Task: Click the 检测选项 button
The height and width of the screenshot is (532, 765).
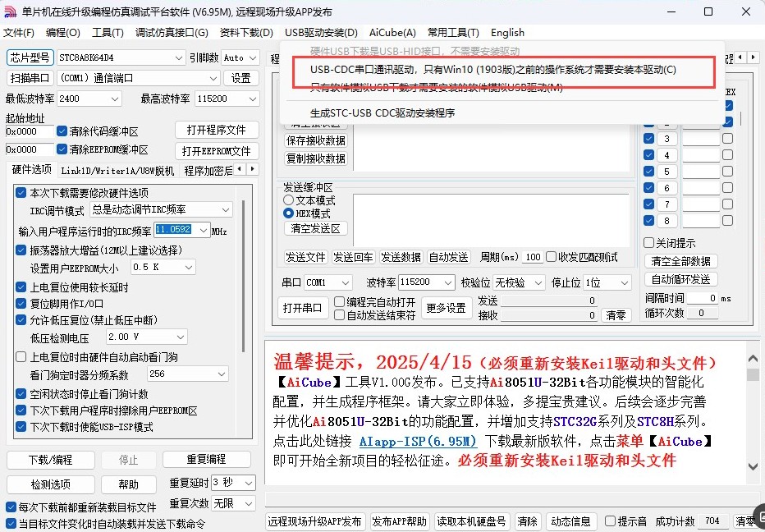Action: 51,484
